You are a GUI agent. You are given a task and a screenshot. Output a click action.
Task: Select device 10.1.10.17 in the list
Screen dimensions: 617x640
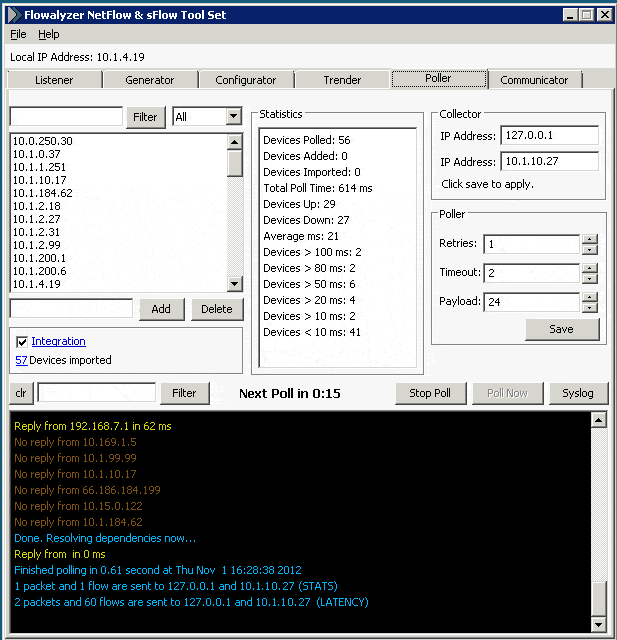118,180
